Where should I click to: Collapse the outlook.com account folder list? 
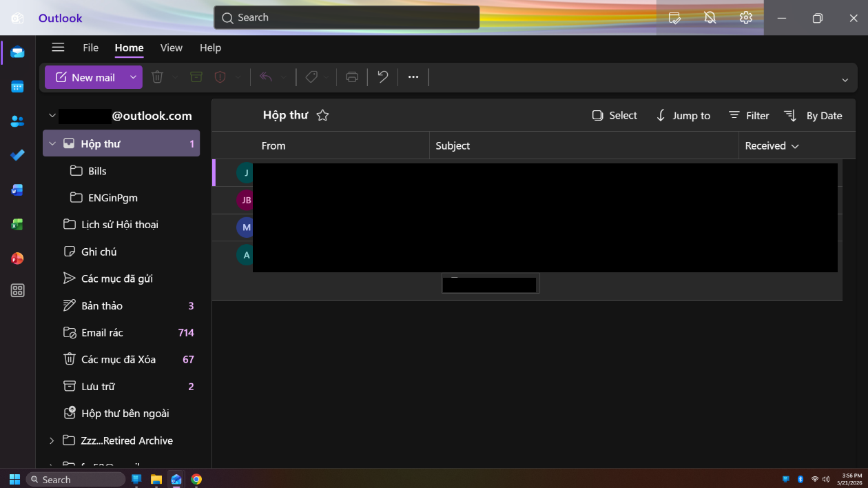click(52, 116)
